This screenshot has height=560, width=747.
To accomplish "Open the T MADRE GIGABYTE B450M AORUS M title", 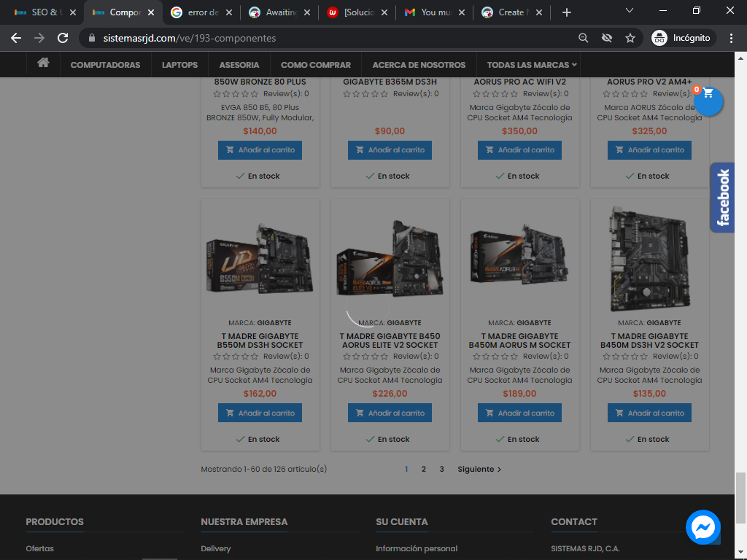I will [x=519, y=341].
